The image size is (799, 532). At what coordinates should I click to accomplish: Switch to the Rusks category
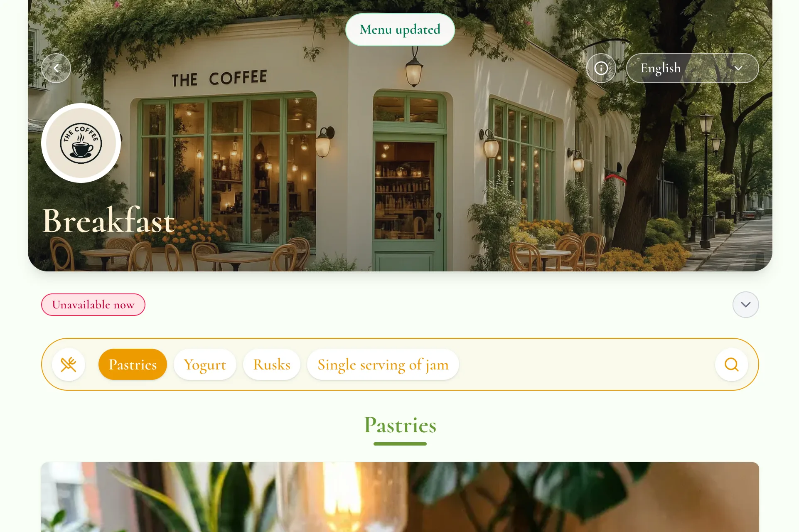coord(272,365)
